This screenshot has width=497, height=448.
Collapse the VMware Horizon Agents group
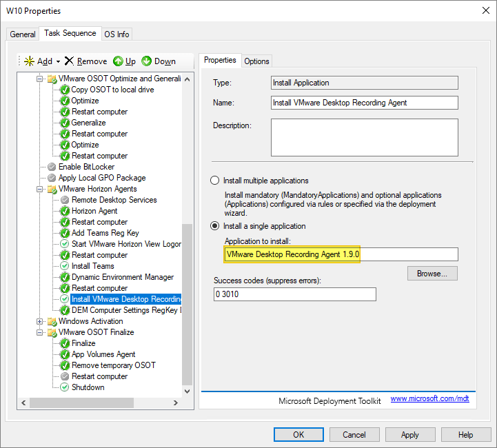click(x=39, y=189)
